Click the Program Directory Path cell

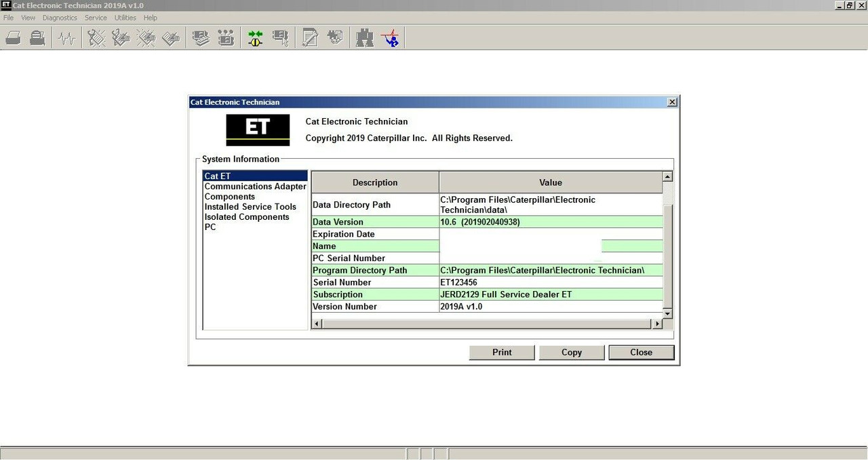click(375, 270)
